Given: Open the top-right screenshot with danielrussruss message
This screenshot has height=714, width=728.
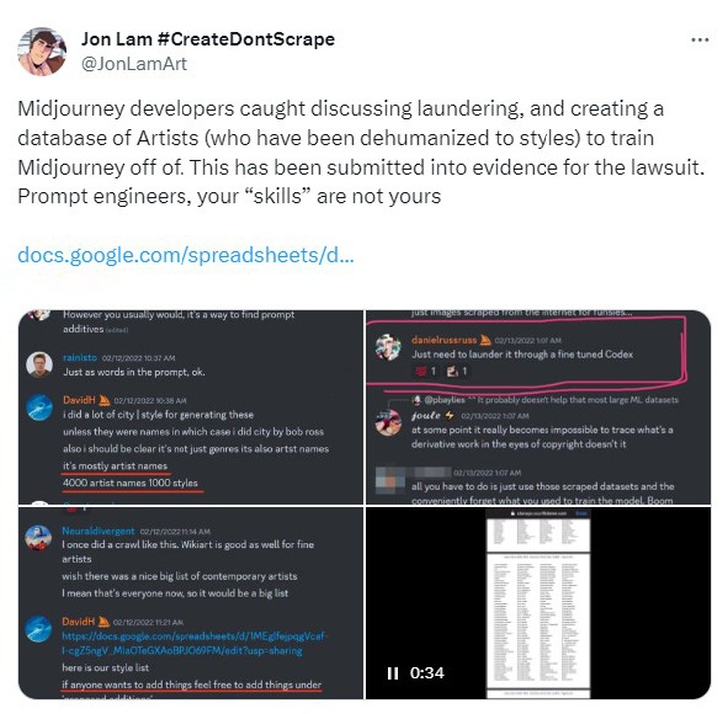Looking at the screenshot, I should (x=539, y=407).
